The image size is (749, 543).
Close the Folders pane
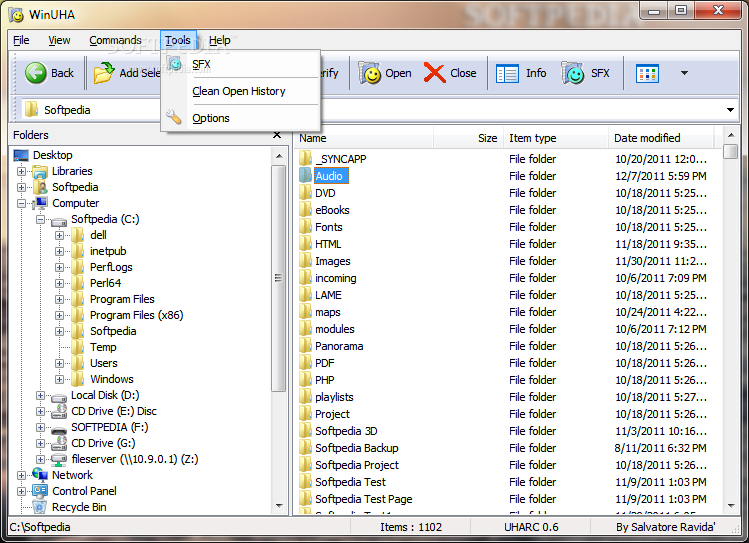coord(277,135)
